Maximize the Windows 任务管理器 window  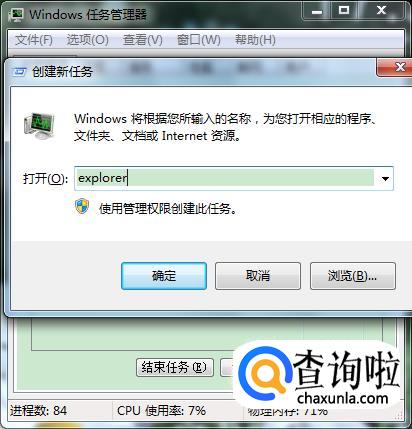coord(344,11)
